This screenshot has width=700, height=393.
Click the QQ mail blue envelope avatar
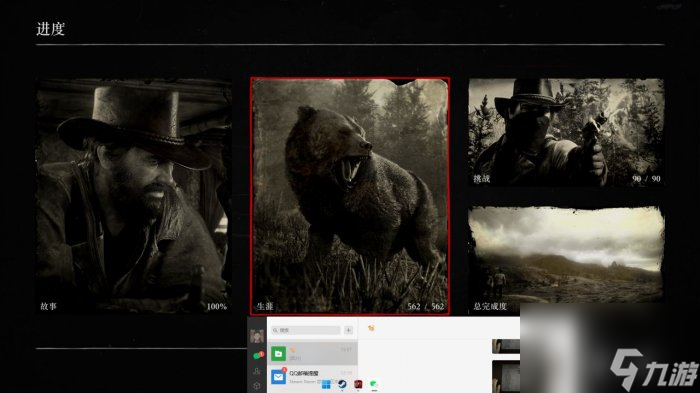(x=278, y=377)
